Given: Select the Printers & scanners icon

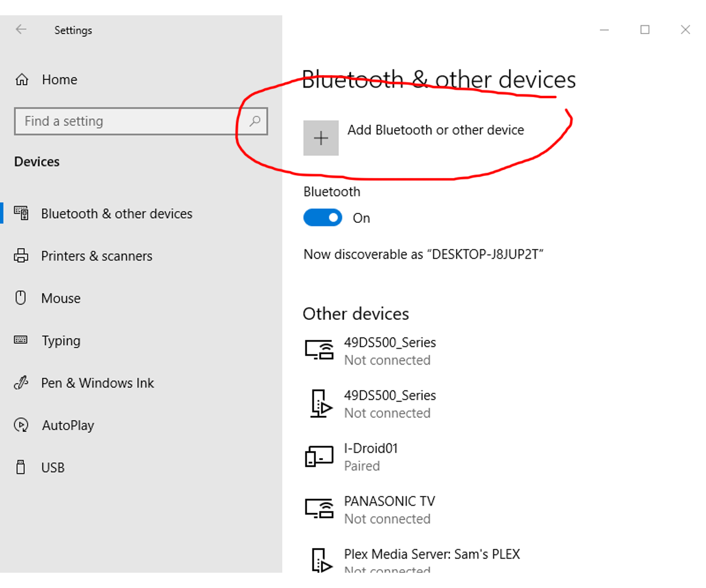Looking at the screenshot, I should tap(21, 255).
